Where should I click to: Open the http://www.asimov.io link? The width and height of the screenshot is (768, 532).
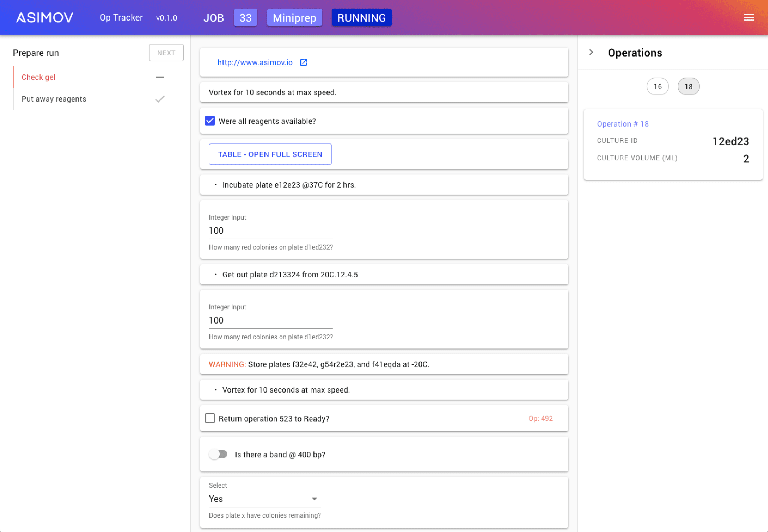click(255, 62)
